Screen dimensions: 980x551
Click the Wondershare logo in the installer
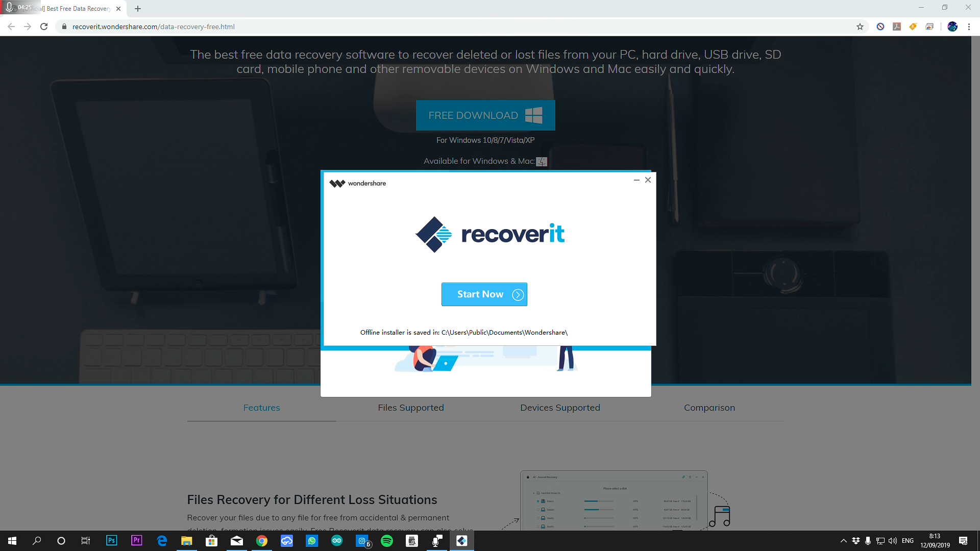click(357, 183)
